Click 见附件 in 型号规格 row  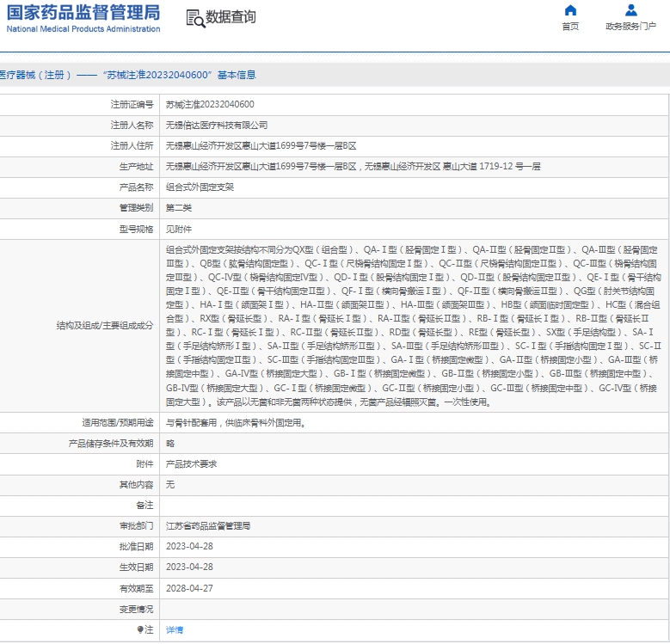click(x=179, y=230)
